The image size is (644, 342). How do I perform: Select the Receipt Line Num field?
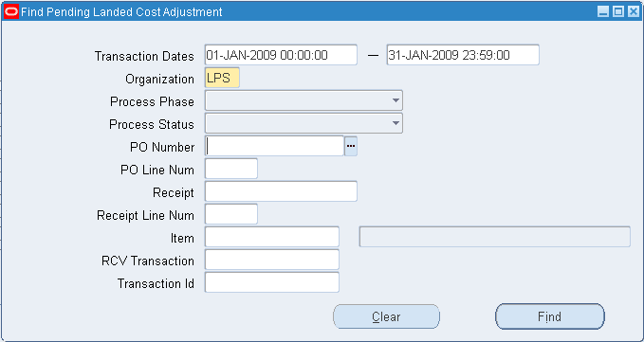pyautogui.click(x=231, y=214)
